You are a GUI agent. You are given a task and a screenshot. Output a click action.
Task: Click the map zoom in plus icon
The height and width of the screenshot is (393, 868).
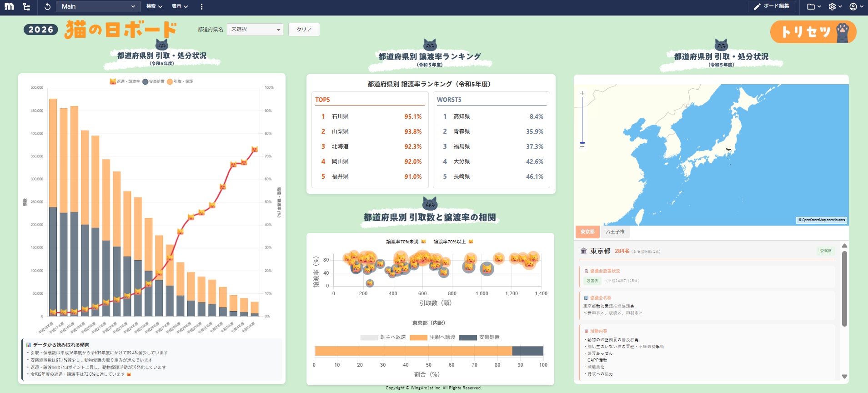[x=582, y=93]
